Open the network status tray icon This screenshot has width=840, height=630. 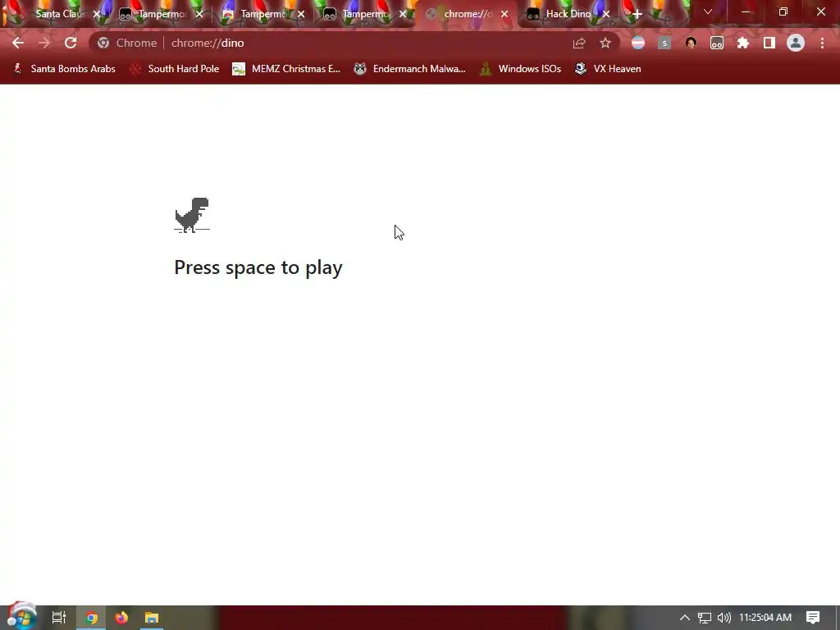coord(705,618)
